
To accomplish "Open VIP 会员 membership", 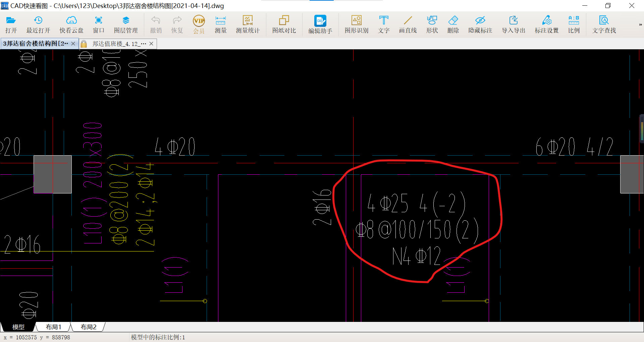I will point(199,24).
